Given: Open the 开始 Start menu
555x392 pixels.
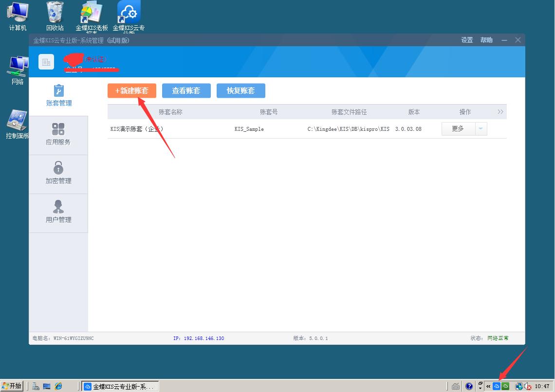Looking at the screenshot, I should [12, 386].
